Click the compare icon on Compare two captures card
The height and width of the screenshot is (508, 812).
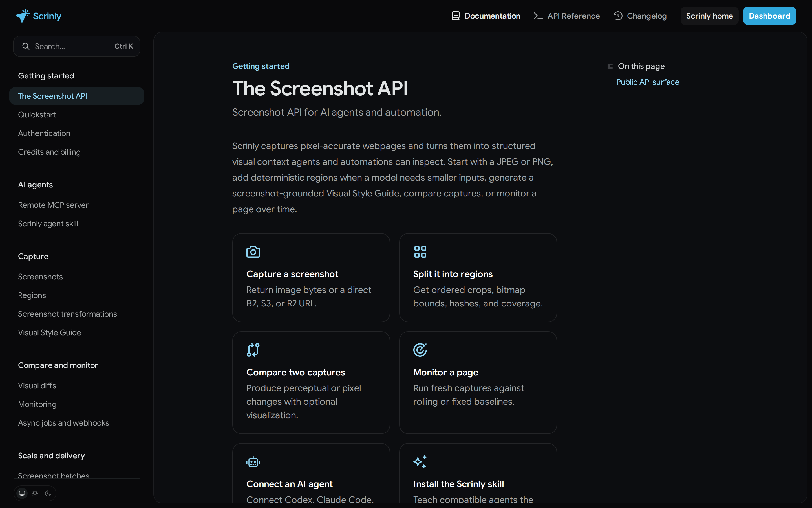[x=253, y=350]
